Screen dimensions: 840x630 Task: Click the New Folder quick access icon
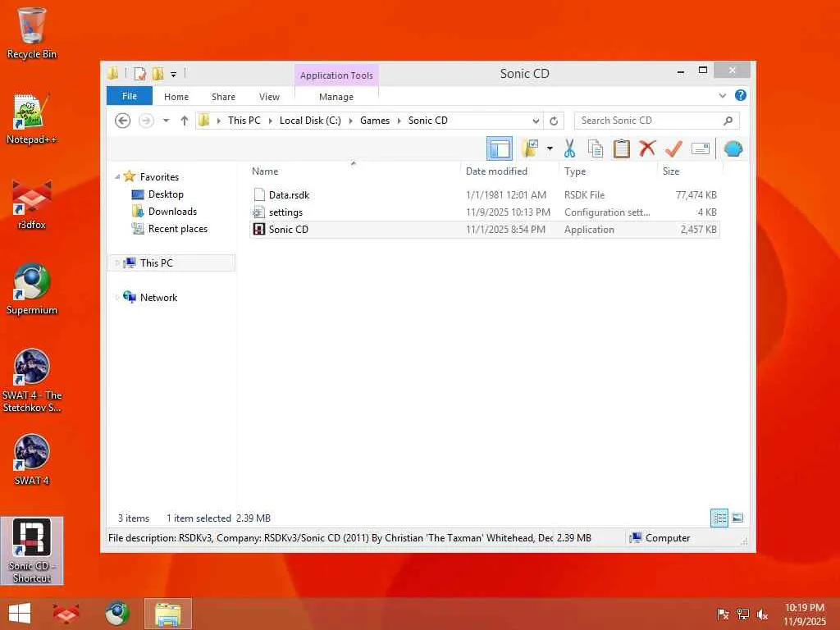157,73
